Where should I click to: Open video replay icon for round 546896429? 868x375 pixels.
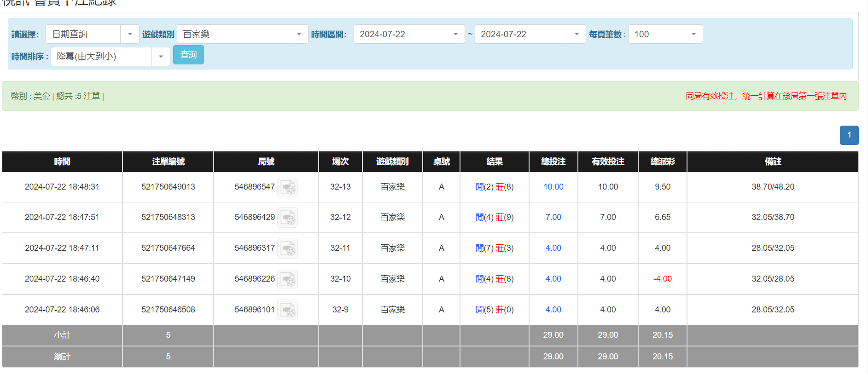288,218
